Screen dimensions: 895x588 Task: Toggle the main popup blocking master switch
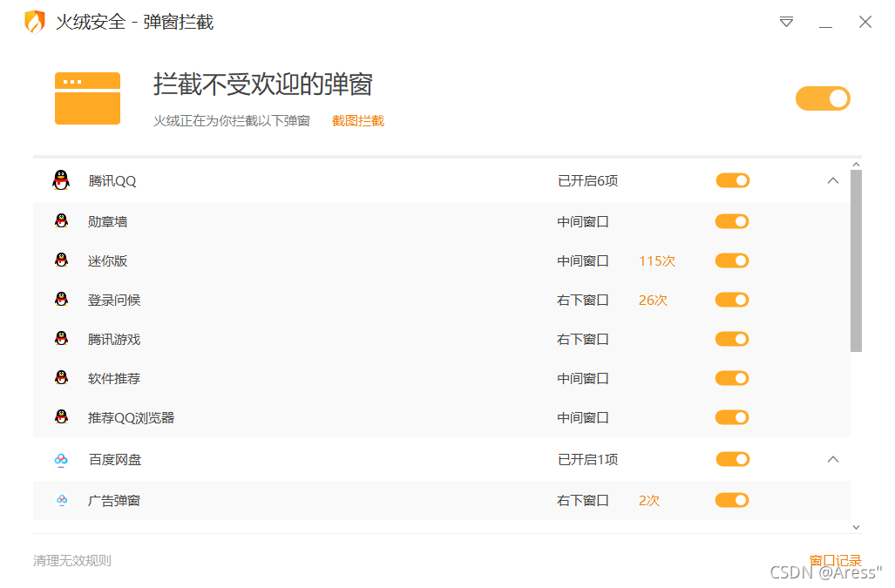tap(823, 98)
